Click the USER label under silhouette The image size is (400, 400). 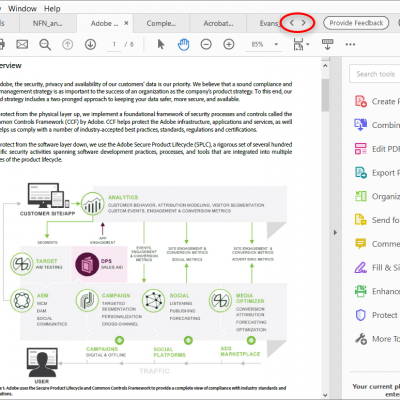42,381
